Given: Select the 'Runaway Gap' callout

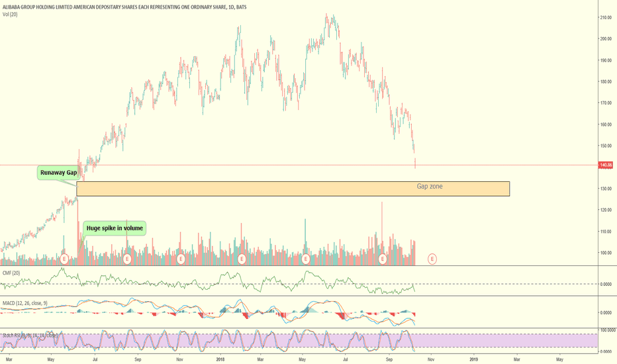Looking at the screenshot, I should [58, 173].
